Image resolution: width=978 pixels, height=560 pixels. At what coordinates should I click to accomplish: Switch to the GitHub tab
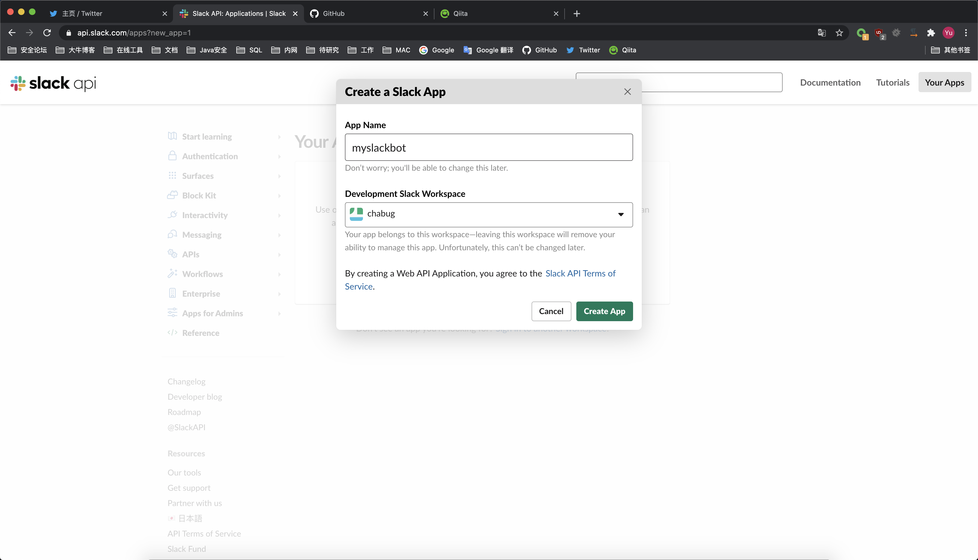(x=369, y=13)
